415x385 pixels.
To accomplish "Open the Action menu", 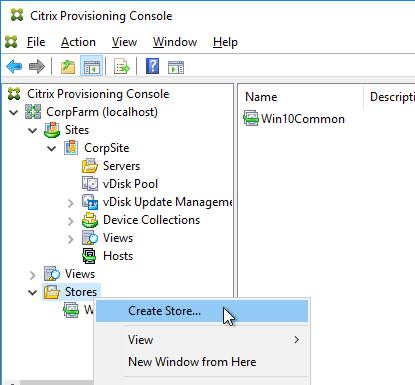I will click(x=78, y=42).
